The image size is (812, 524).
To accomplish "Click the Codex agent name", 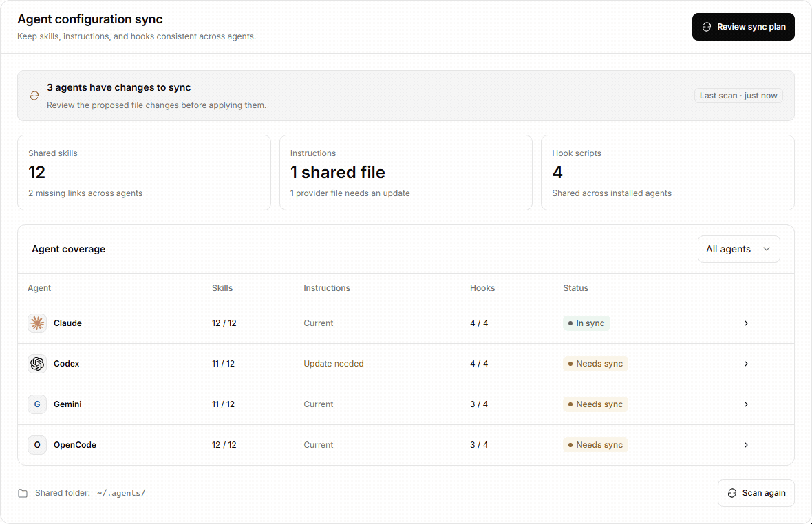I will click(67, 364).
